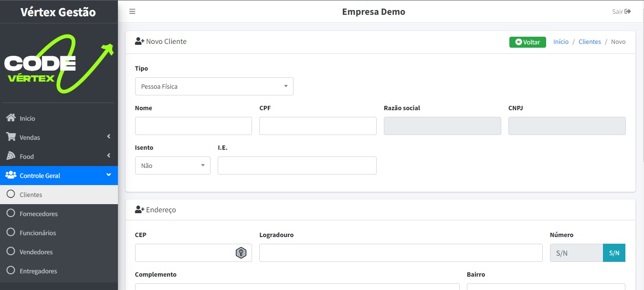Click the Controle Geral people icon

11,175
